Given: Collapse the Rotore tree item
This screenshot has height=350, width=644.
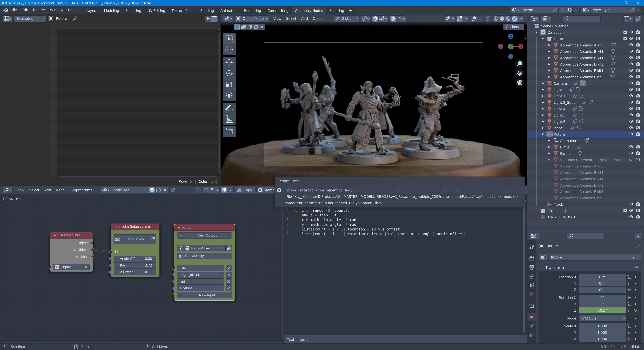Looking at the screenshot, I should (x=543, y=134).
